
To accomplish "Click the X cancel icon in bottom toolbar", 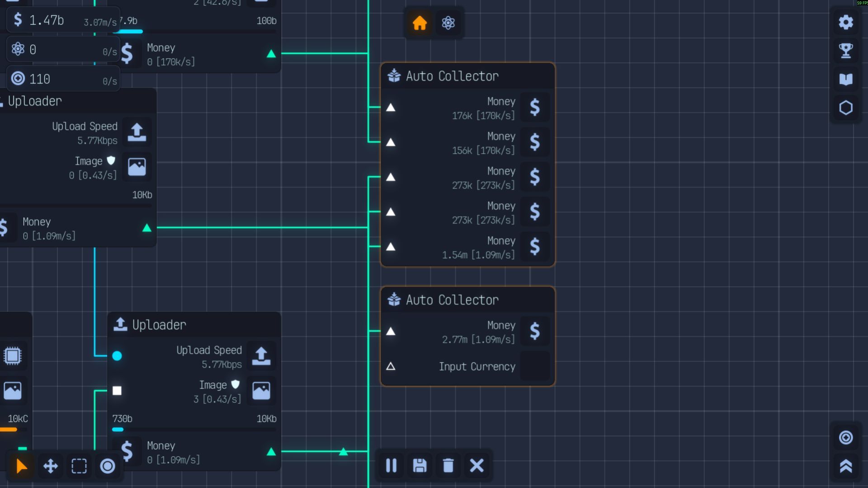I will click(x=476, y=465).
